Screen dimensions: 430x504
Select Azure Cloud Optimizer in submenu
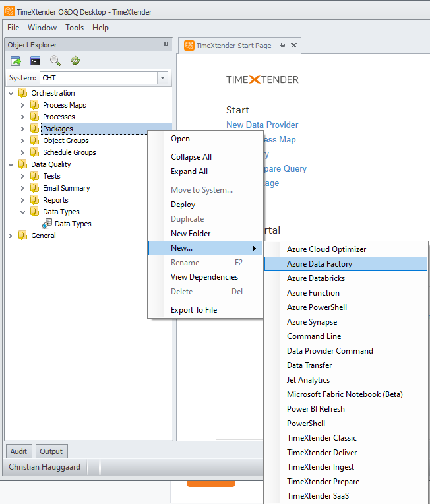(346, 249)
